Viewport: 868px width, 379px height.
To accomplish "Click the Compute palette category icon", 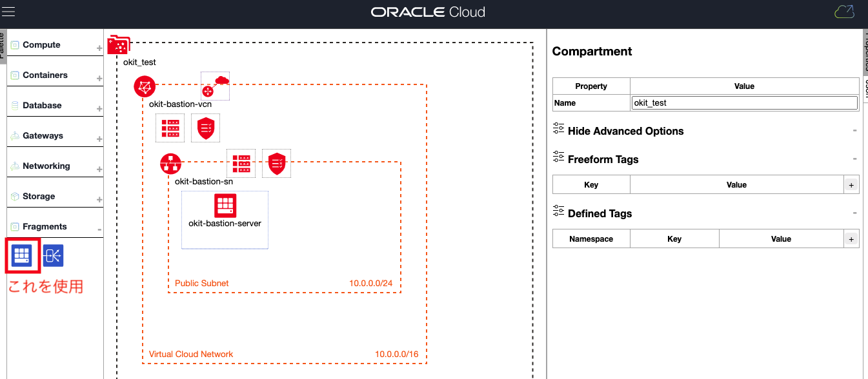I will tap(15, 45).
